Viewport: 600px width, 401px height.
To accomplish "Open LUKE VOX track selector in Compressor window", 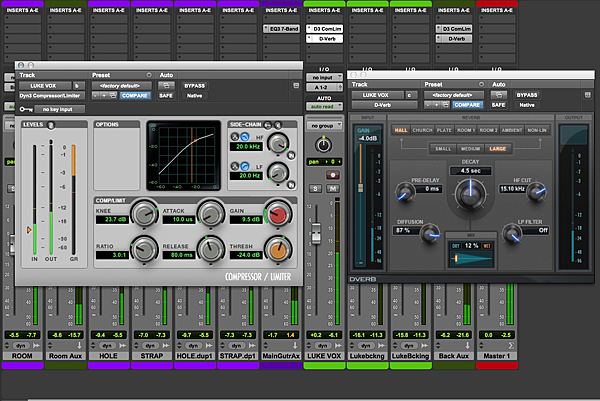I will point(46,86).
